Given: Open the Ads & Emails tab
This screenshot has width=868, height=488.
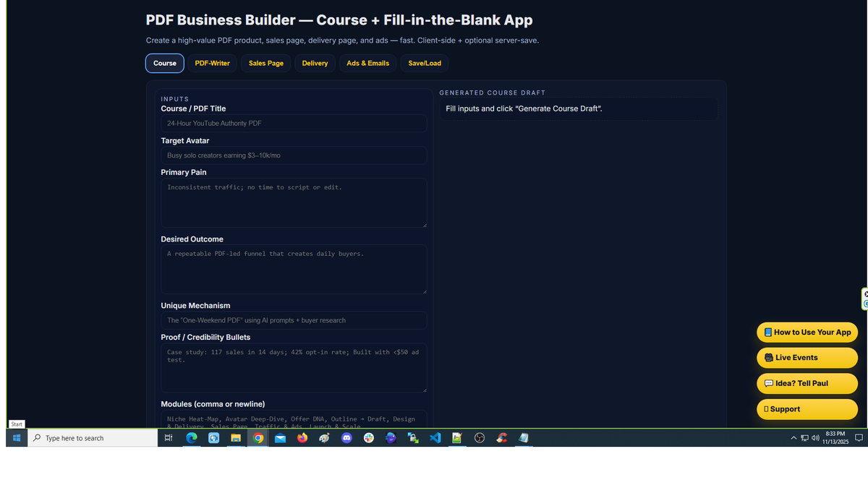Looking at the screenshot, I should coord(367,63).
